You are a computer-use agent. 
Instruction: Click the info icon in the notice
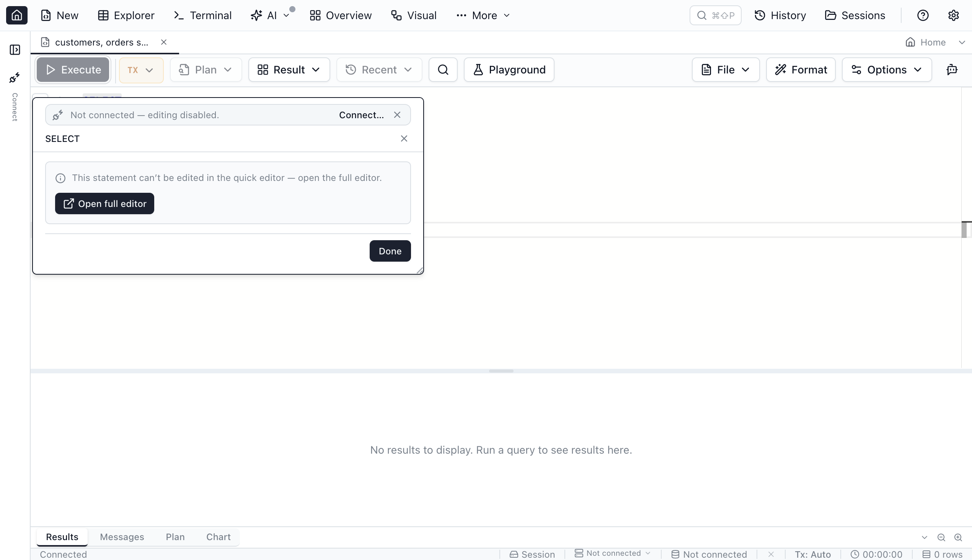click(60, 178)
